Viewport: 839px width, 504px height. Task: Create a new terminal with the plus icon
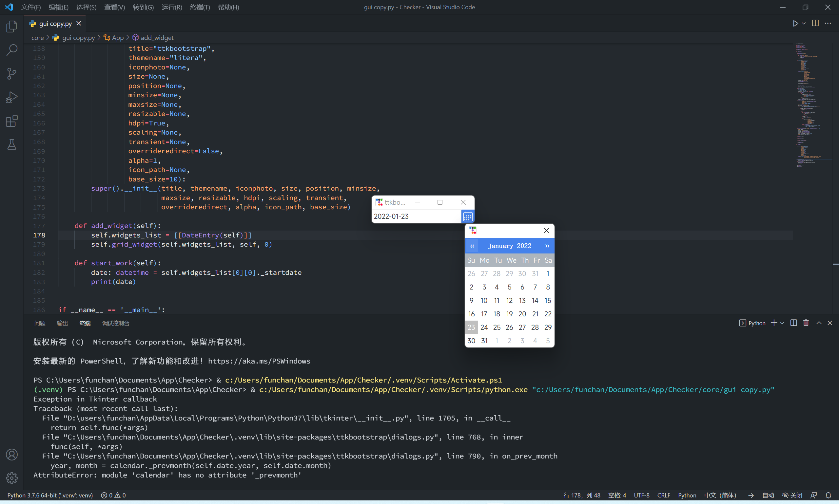pyautogui.click(x=774, y=323)
